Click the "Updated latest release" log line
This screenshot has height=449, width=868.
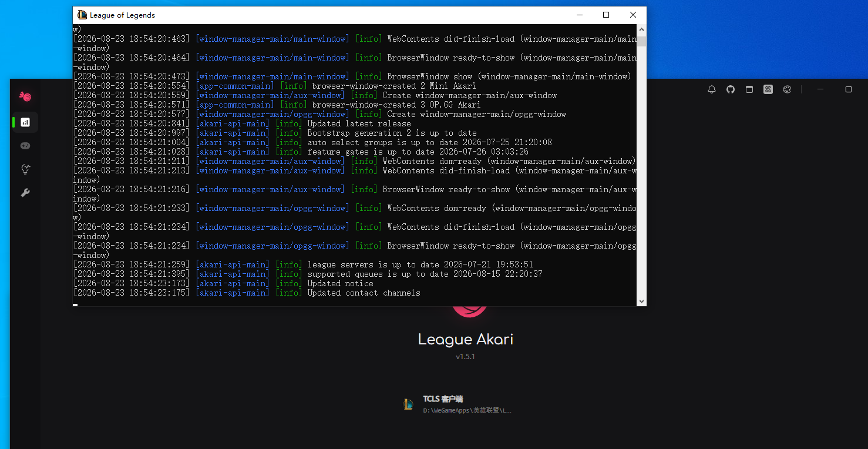[242, 123]
